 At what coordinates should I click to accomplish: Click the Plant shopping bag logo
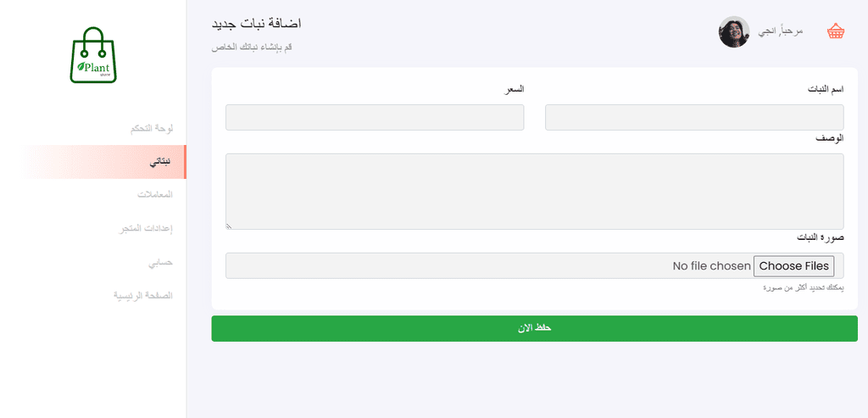pos(93,55)
